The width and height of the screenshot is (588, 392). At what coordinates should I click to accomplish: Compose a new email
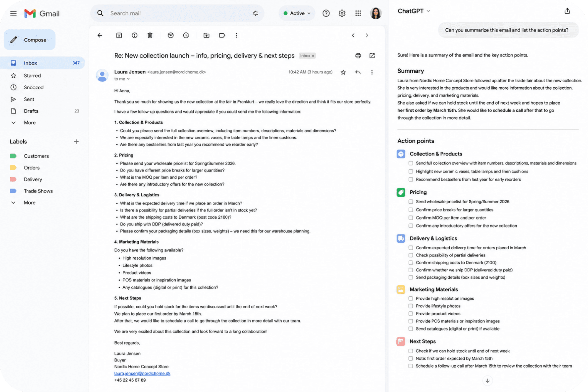point(30,40)
